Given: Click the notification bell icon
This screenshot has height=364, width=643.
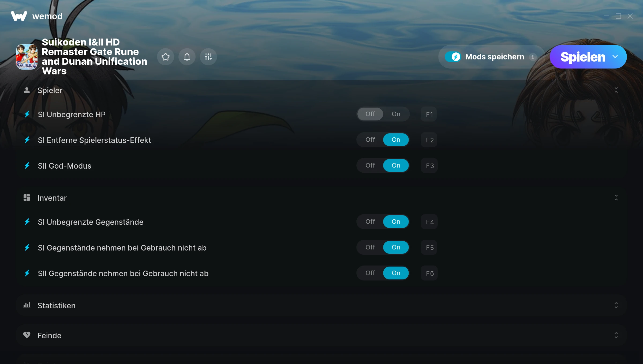Looking at the screenshot, I should [187, 57].
